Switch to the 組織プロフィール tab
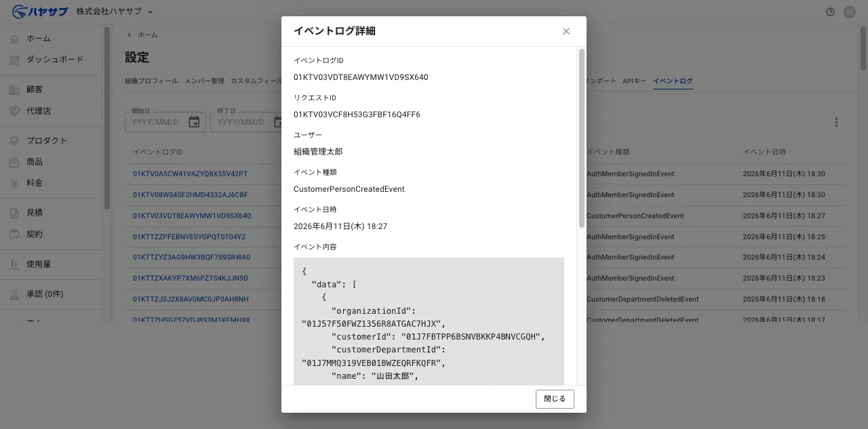 [151, 81]
